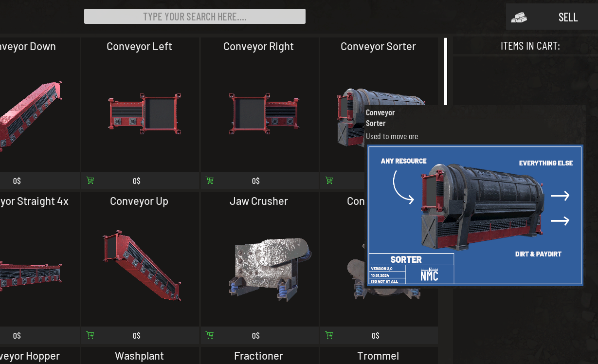Click the Conveyor Hopper title
Viewport: 598px width, 364px height.
click(x=30, y=356)
